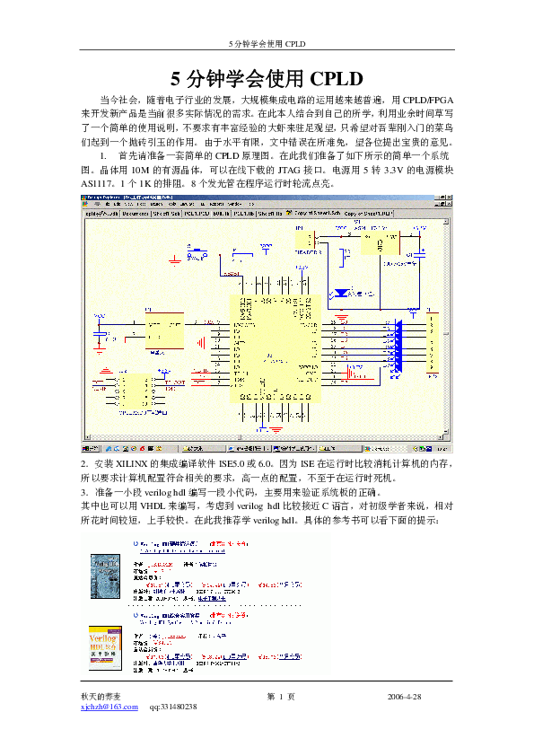Click the schematic horizontal scrollbar left arrow

(x=87, y=437)
